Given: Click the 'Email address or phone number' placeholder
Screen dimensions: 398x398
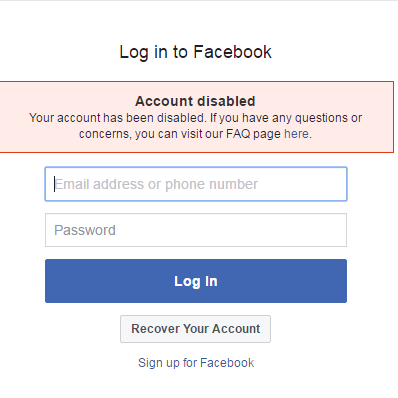Looking at the screenshot, I should [x=156, y=184].
